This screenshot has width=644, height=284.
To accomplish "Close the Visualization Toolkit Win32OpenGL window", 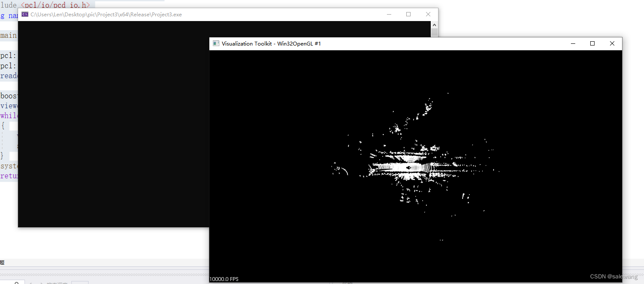I will pos(612,43).
